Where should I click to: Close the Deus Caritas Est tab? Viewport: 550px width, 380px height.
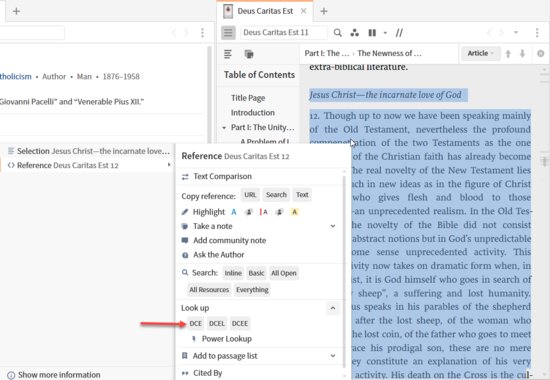pos(303,11)
